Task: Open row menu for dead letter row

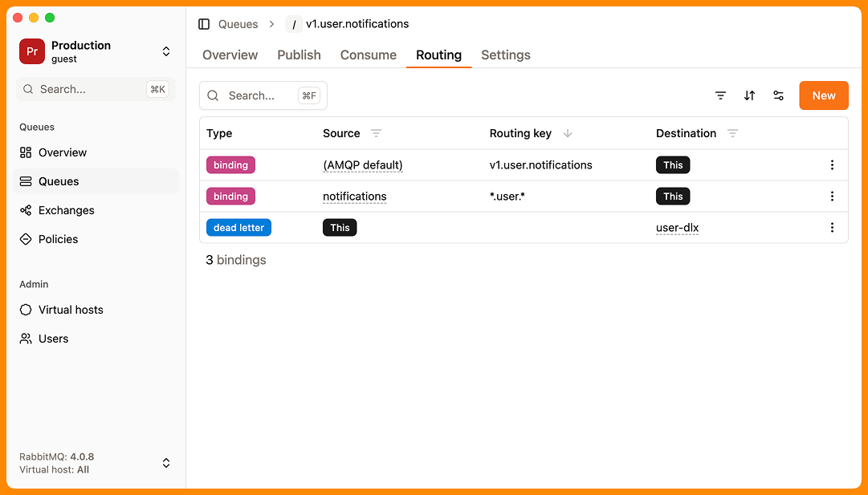Action: pyautogui.click(x=831, y=227)
